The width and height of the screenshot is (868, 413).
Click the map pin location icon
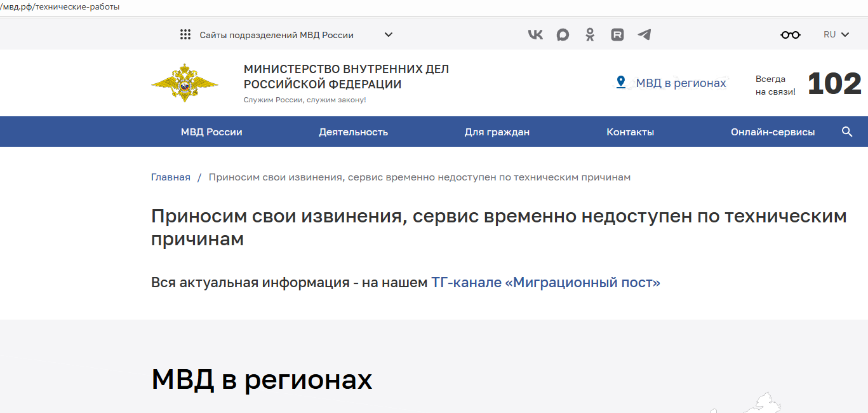point(621,83)
